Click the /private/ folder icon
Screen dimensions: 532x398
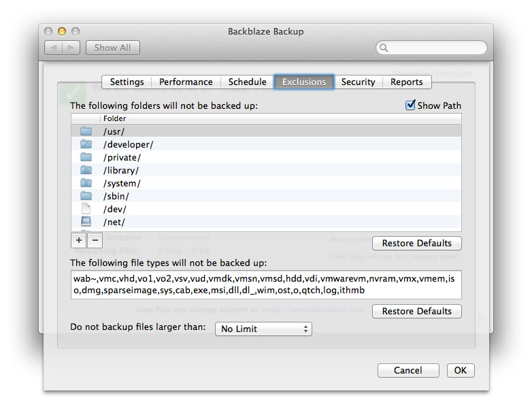coord(86,156)
